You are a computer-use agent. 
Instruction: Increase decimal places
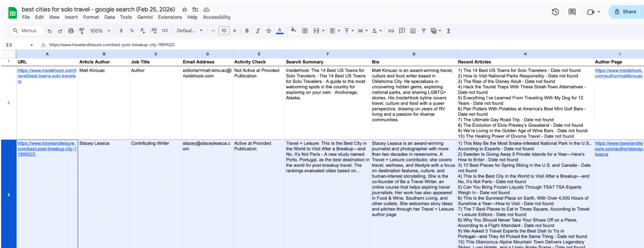(x=154, y=31)
